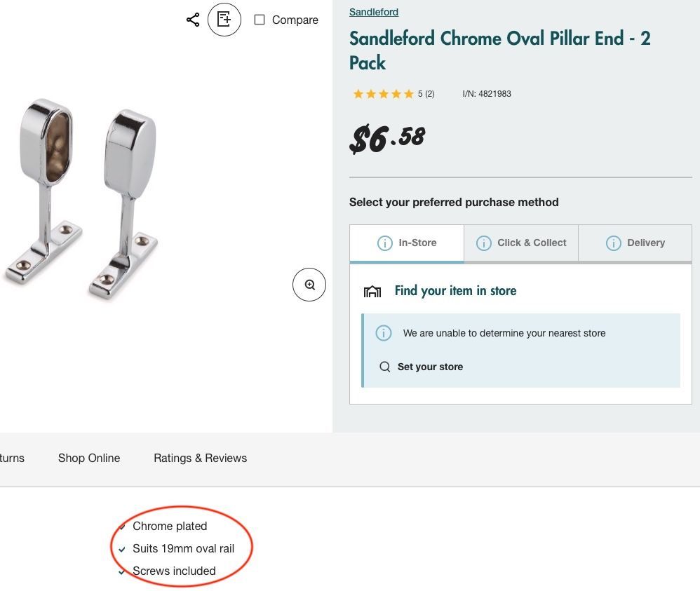
Task: Click the Click & Collect info icon
Action: coord(483,243)
